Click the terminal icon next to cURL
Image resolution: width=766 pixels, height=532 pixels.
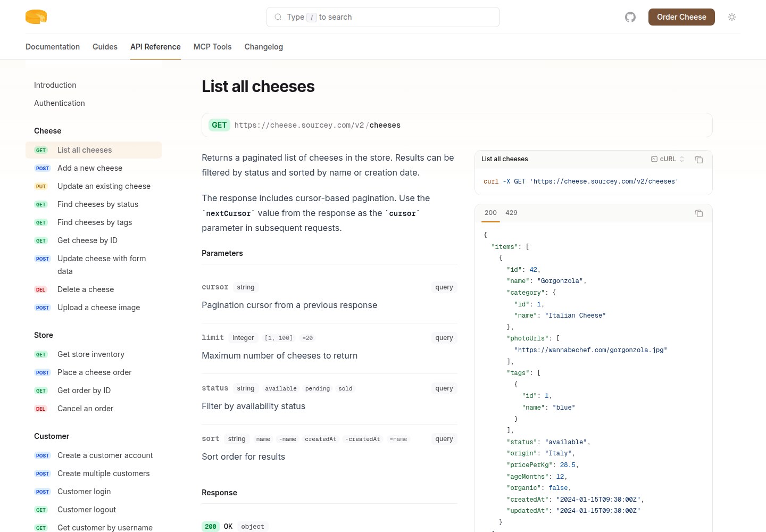click(654, 159)
